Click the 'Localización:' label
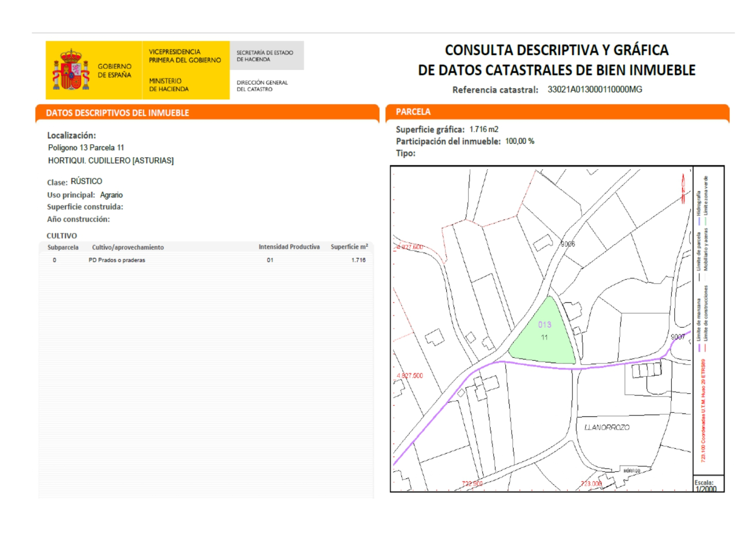Viewport: 756px width, 534px height. [71, 136]
